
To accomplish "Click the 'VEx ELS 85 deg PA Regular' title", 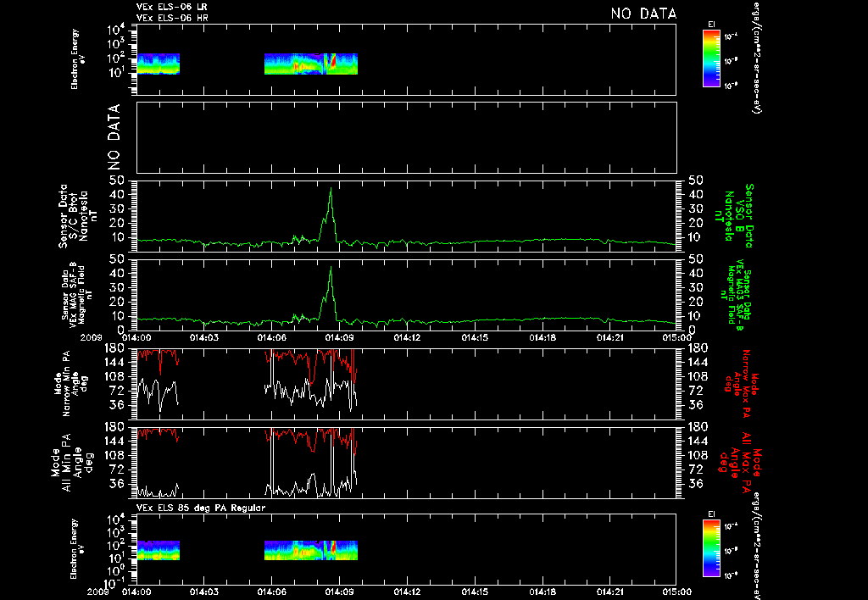I will coord(201,508).
